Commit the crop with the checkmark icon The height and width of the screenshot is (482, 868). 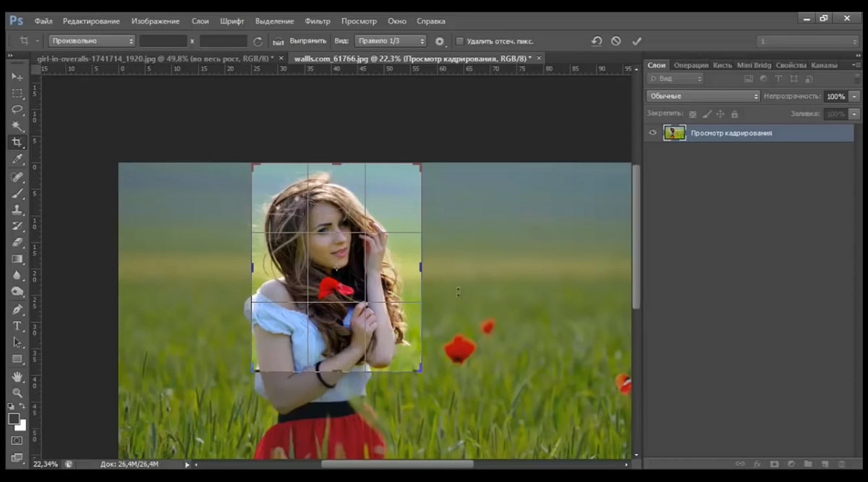tap(637, 41)
